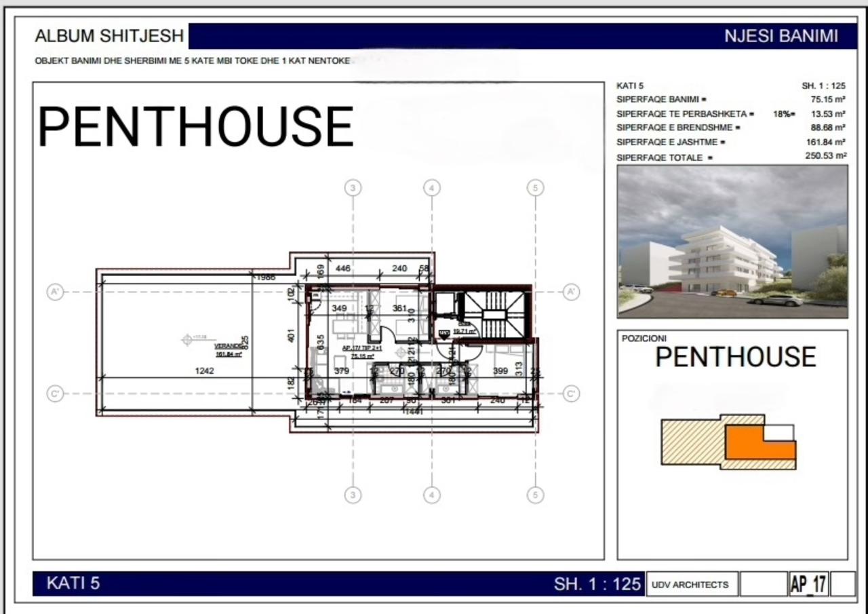Click the AP_17 sheet label
The width and height of the screenshot is (868, 614).
point(808,584)
